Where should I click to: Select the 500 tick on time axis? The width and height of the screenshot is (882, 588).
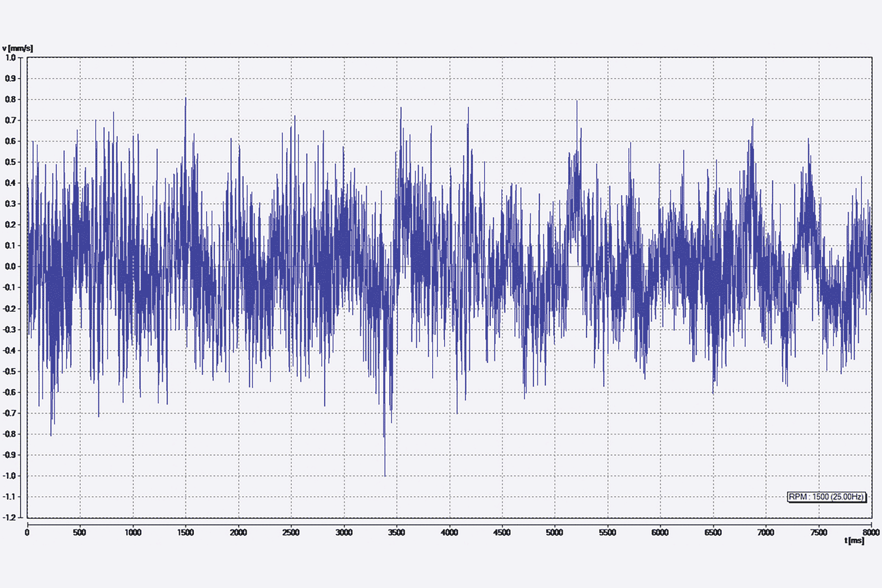pos(79,532)
